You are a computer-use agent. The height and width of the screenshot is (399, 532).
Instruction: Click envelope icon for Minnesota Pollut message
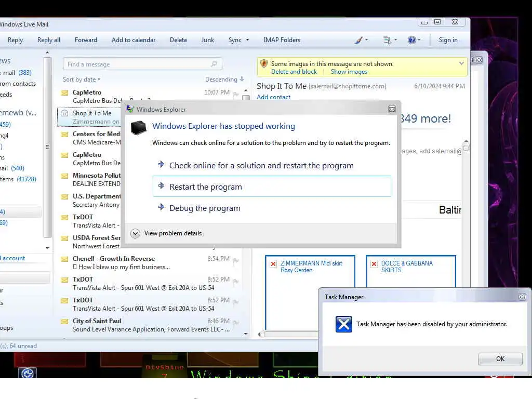point(64,176)
